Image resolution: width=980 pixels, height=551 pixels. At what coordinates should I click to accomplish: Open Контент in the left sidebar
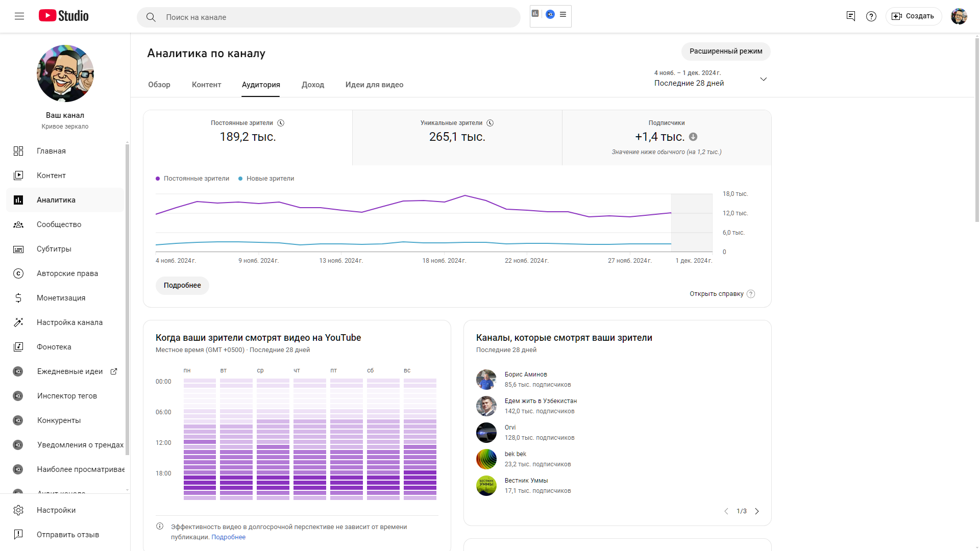tap(65, 176)
